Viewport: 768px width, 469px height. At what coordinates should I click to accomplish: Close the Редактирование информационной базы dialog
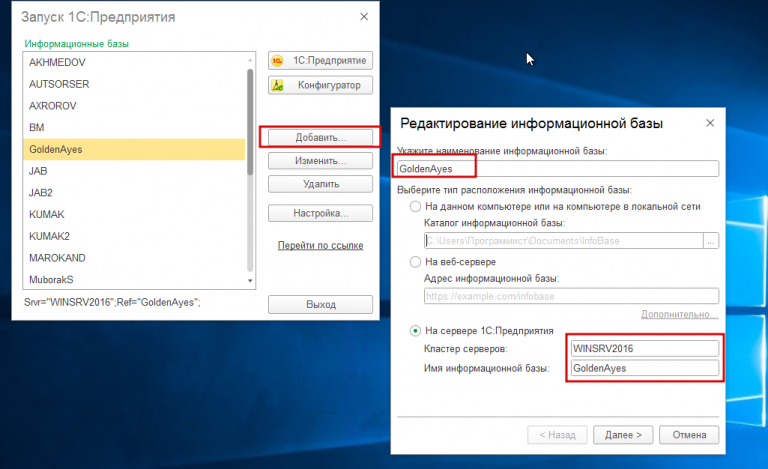pos(710,123)
